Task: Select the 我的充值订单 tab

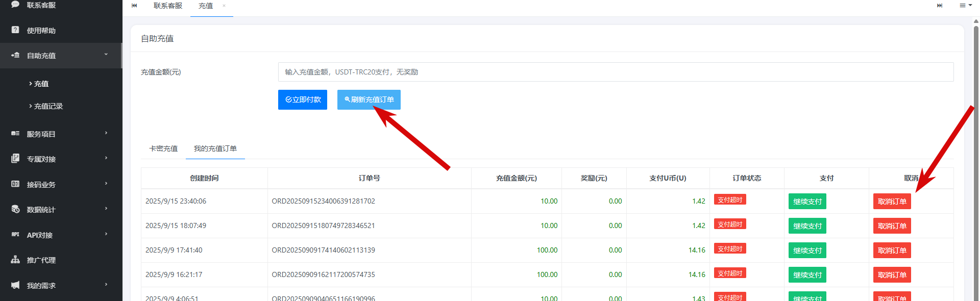Action: coord(215,148)
